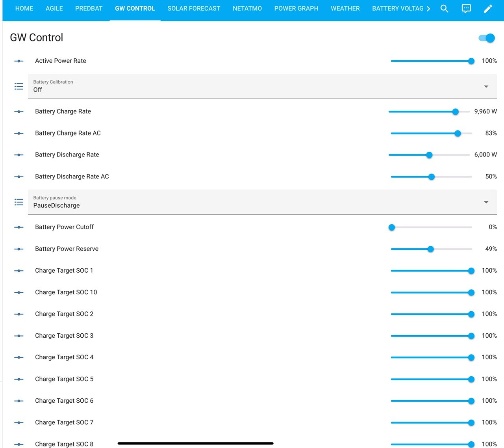Click Charge Target SOC 10 entity icon

(x=19, y=292)
